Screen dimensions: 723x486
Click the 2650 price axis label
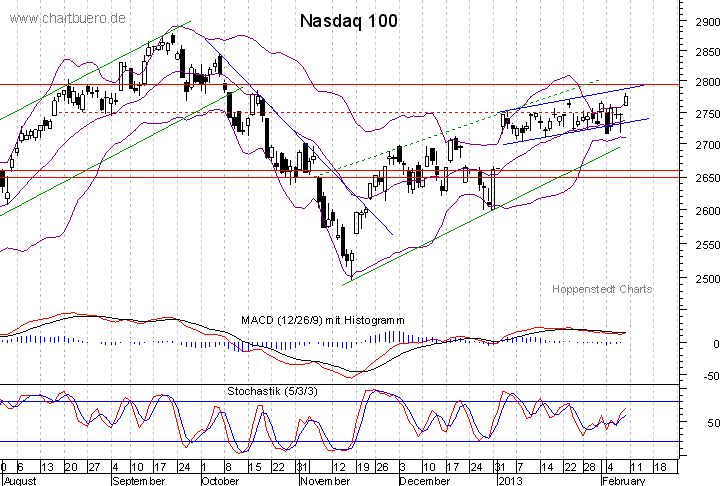[x=708, y=178]
